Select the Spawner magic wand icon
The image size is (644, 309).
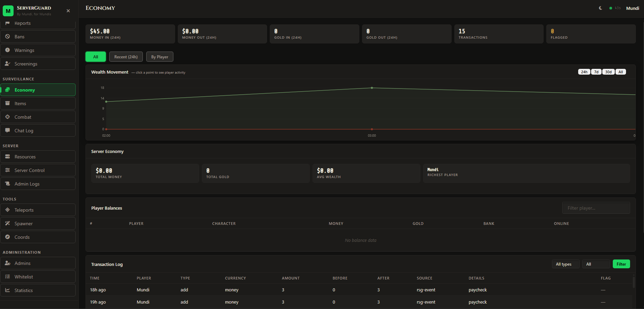(7, 224)
